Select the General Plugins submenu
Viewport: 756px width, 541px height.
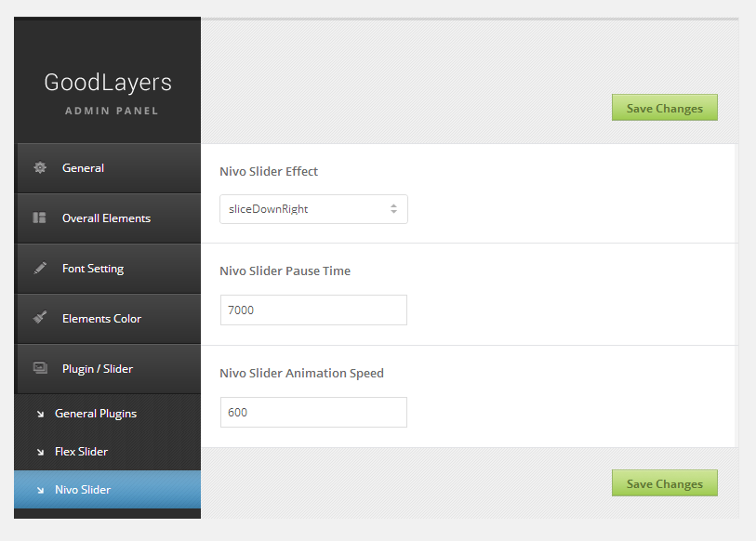(108, 414)
